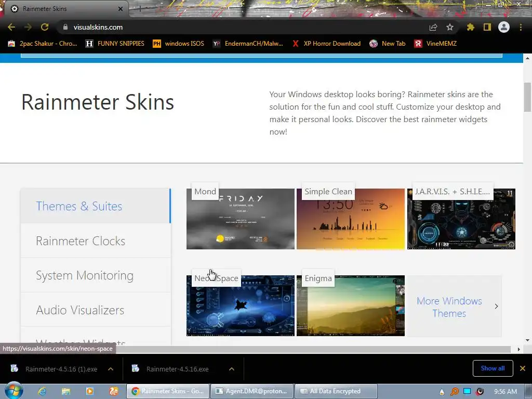
Task: Open the windows ISOS bookmark
Action: [179, 44]
